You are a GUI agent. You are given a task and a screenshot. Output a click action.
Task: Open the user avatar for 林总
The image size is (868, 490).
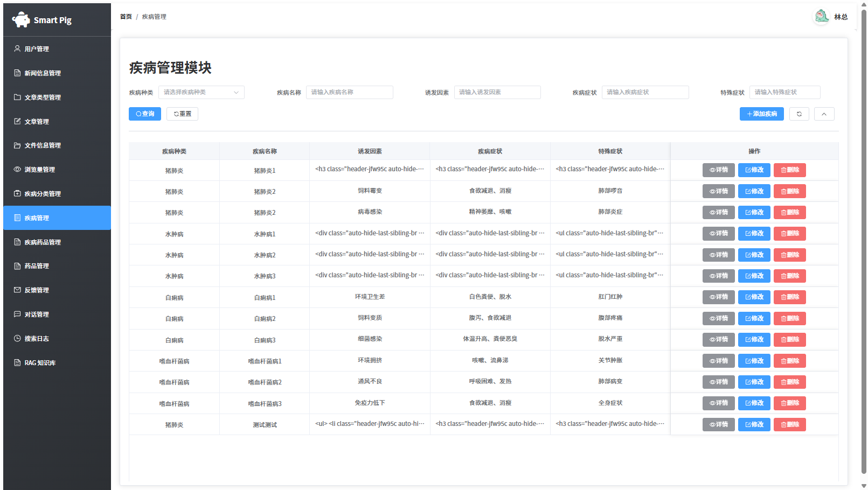point(821,17)
